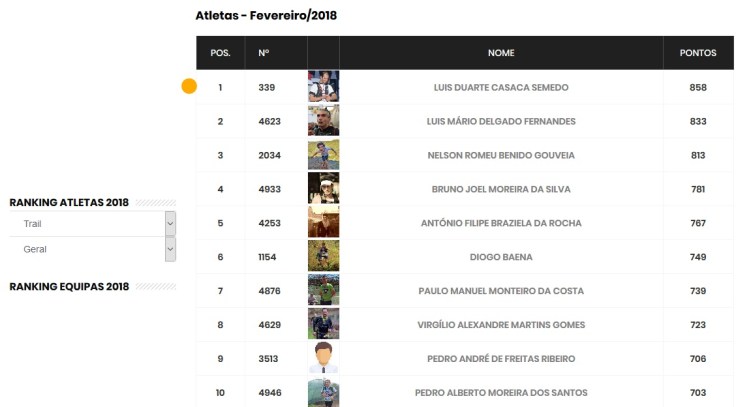Click the 706 points value
Image resolution: width=736 pixels, height=407 pixels.
698,359
